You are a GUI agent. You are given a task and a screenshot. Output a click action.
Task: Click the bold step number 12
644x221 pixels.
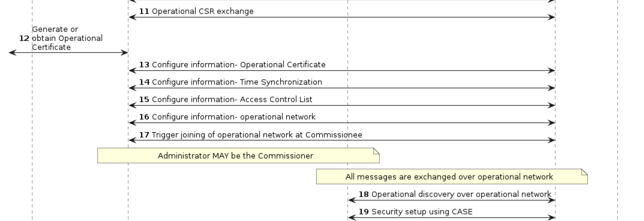point(24,39)
